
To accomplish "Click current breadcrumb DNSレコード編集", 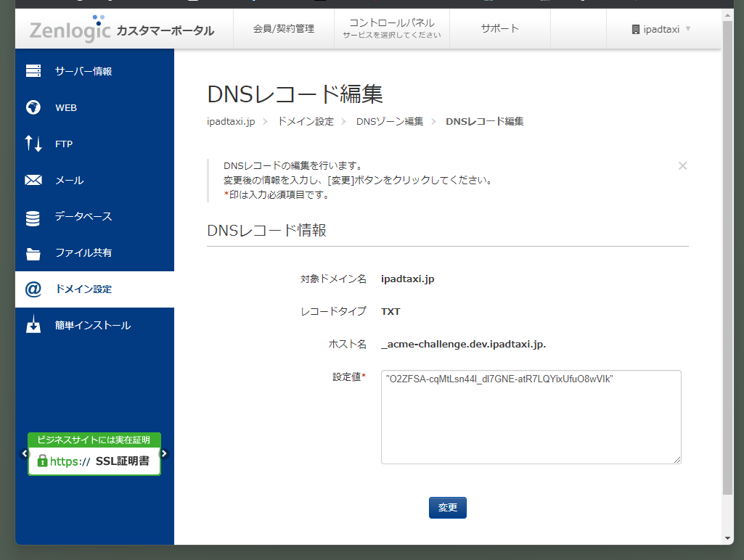I will point(484,121).
